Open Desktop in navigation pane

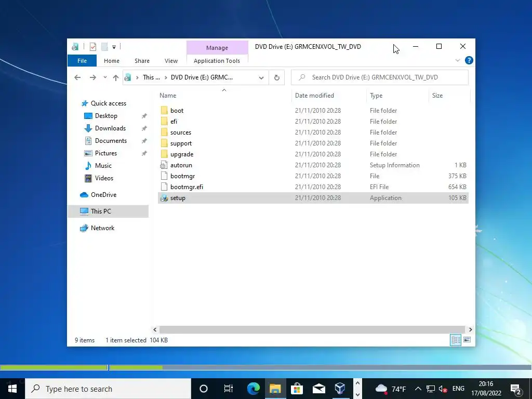pyautogui.click(x=106, y=116)
